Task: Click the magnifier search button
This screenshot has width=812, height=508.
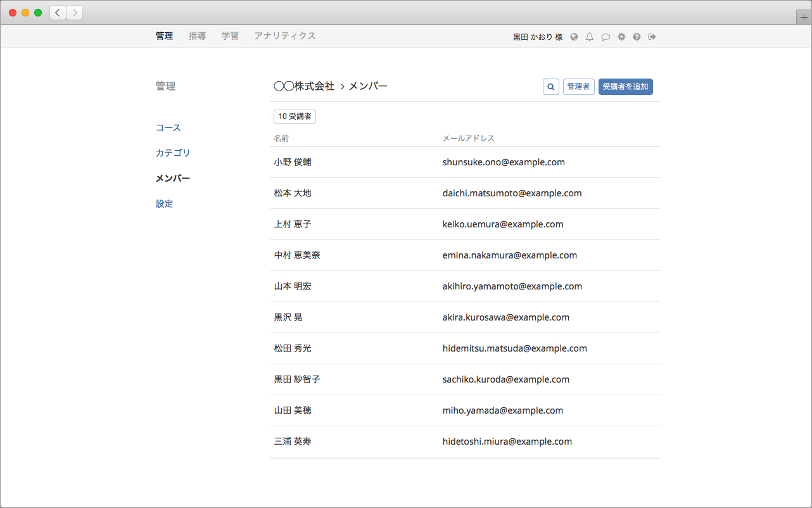Action: [x=550, y=87]
